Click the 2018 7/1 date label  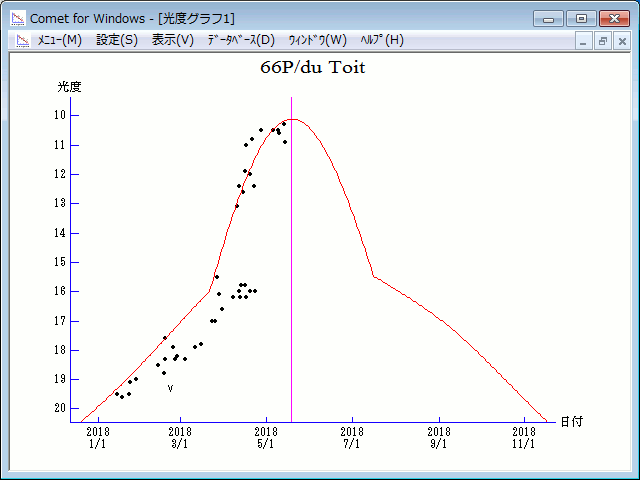pos(352,436)
